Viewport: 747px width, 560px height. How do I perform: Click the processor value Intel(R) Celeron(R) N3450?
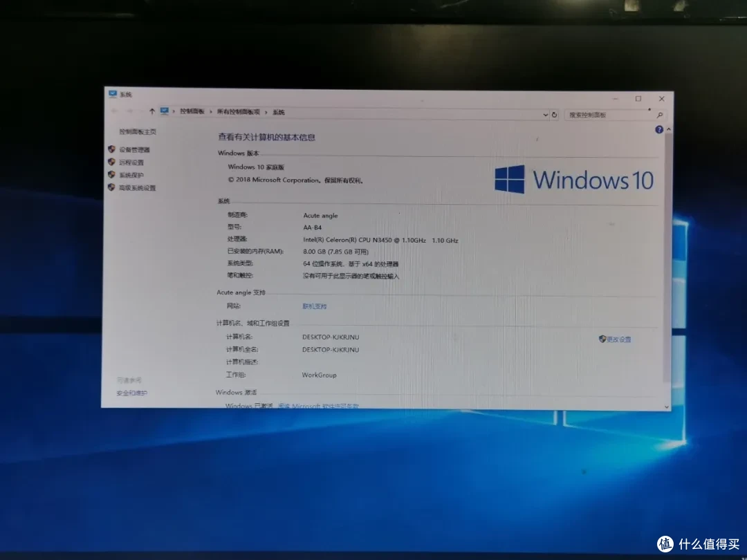(380, 240)
